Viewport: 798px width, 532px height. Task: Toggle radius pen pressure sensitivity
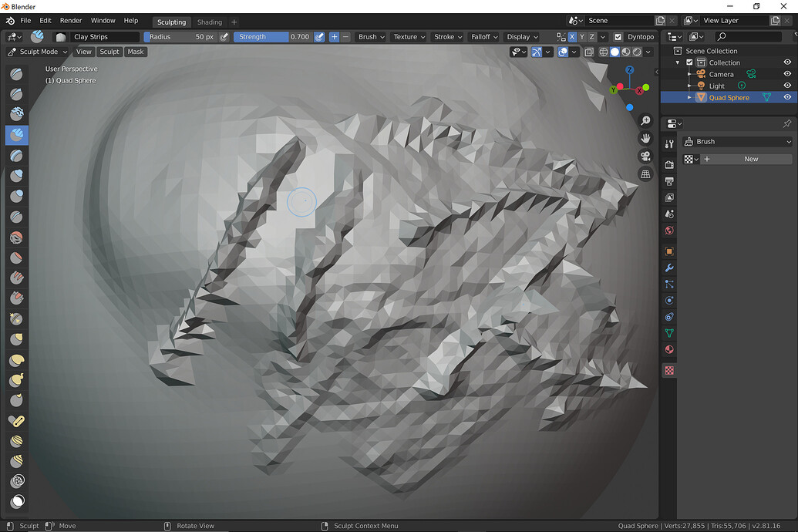click(224, 37)
